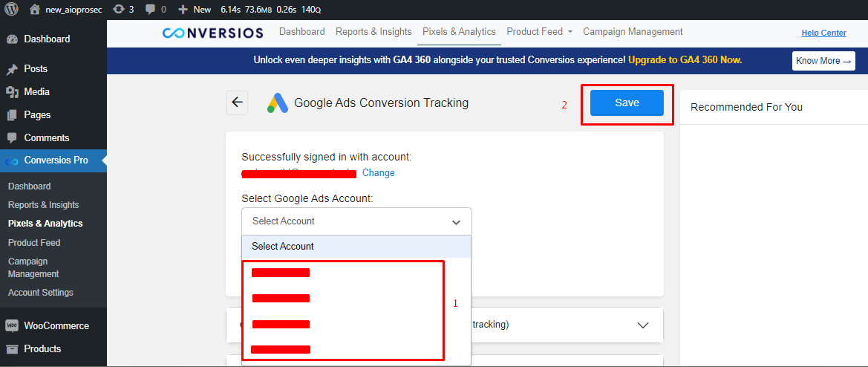The image size is (868, 367).
Task: Open Campaign Management tab in top nav
Action: click(x=633, y=31)
